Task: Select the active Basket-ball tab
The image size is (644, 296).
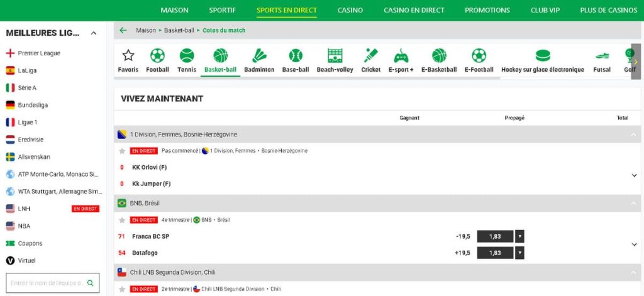Action: point(221,61)
